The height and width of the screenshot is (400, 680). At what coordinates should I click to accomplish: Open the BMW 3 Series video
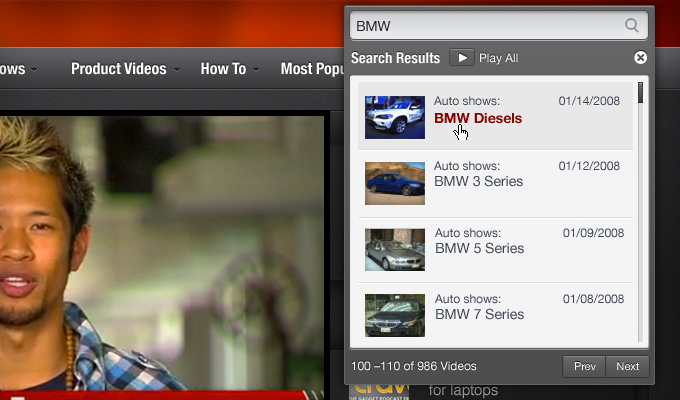pos(478,181)
